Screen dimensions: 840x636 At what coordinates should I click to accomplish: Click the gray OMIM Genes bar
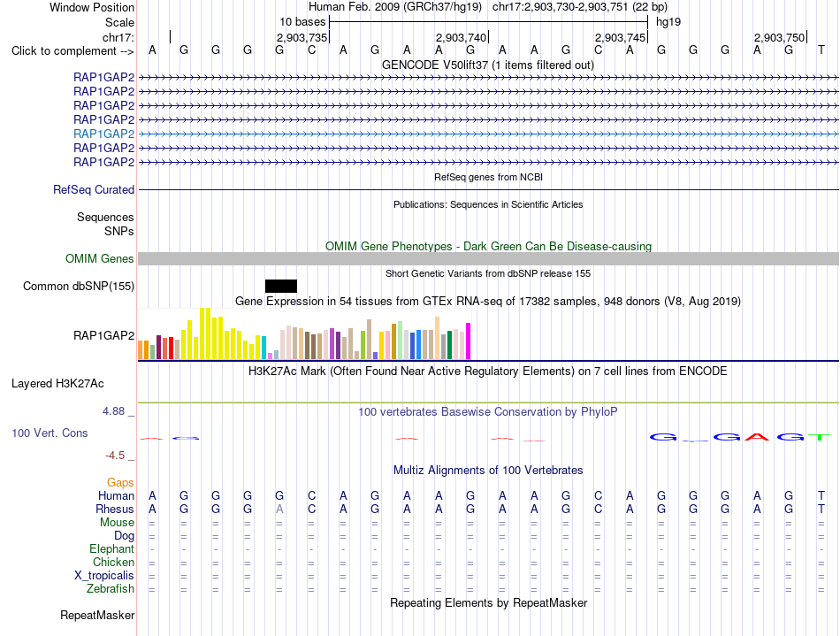[x=488, y=259]
